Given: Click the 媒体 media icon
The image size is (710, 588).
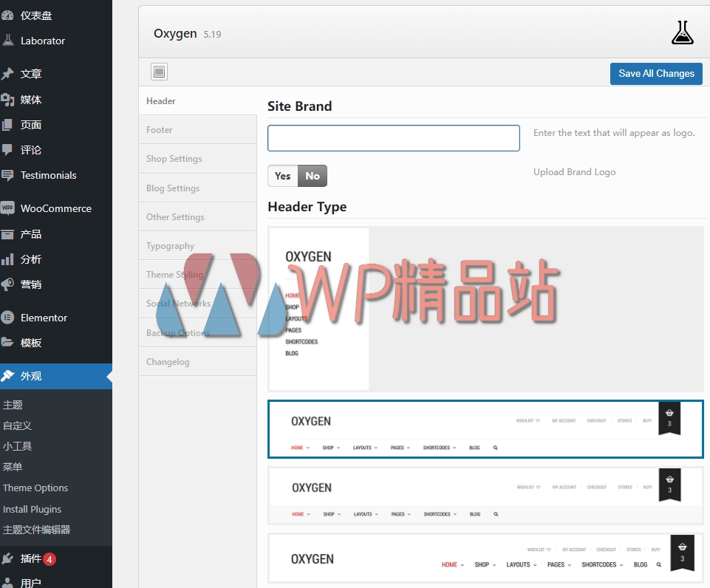Looking at the screenshot, I should [8, 100].
